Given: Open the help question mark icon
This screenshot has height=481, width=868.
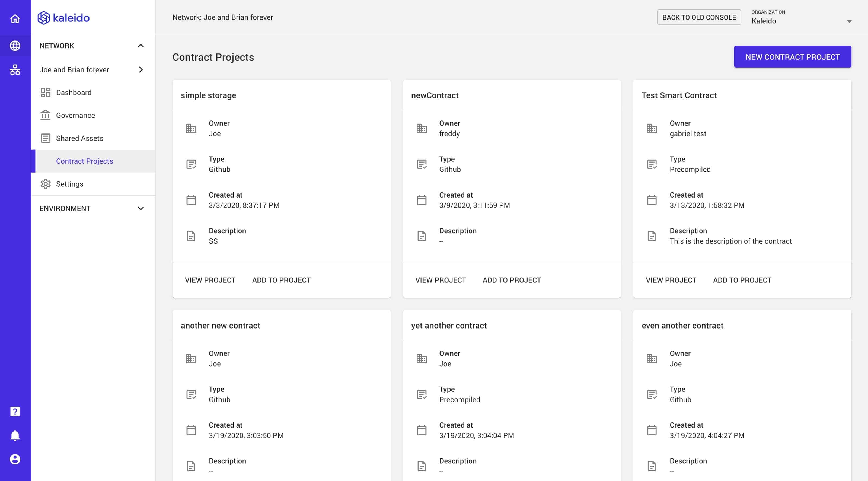Looking at the screenshot, I should pos(15,412).
